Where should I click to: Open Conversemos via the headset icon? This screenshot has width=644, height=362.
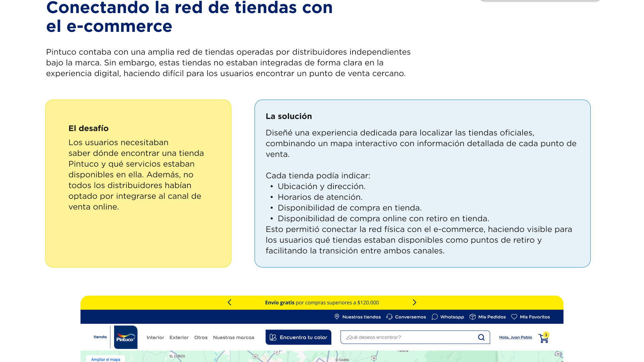point(389,317)
